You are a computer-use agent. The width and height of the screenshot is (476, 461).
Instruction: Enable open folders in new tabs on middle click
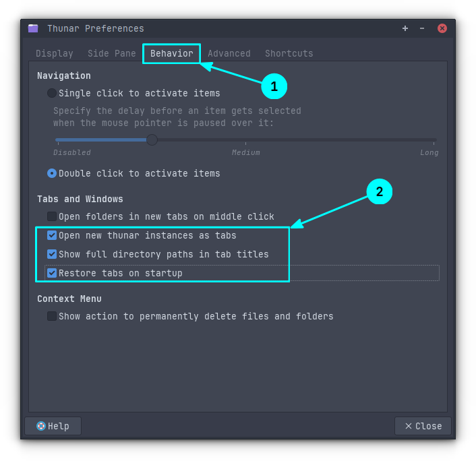[52, 216]
